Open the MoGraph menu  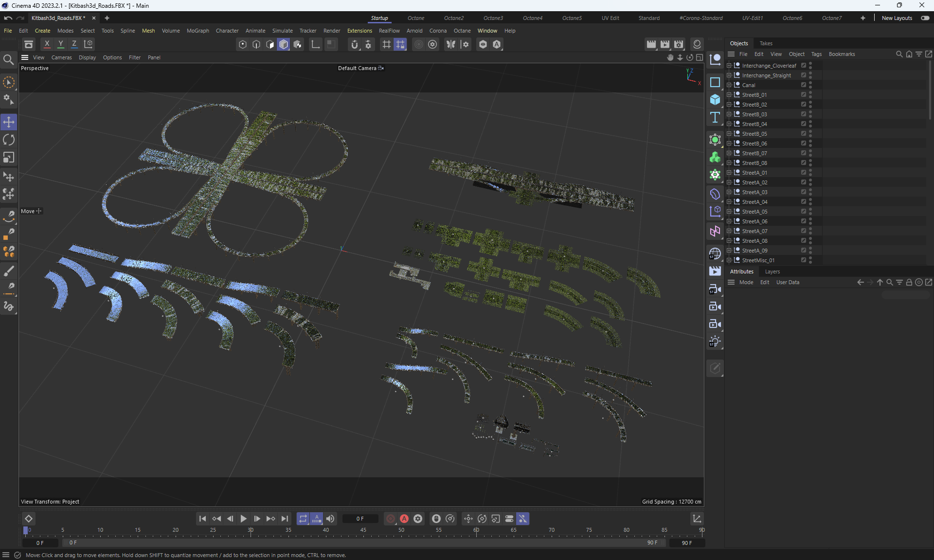(198, 31)
